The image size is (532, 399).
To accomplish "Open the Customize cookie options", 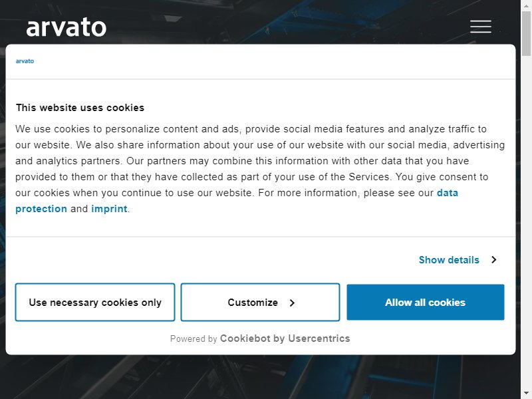I will tap(260, 302).
